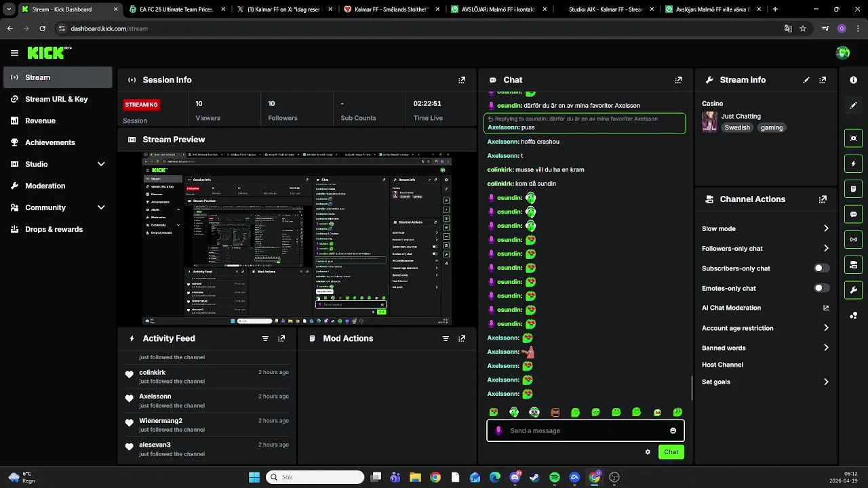Viewport: 868px width, 488px height.
Task: Pop out the Channel Actions panel
Action: (x=823, y=199)
